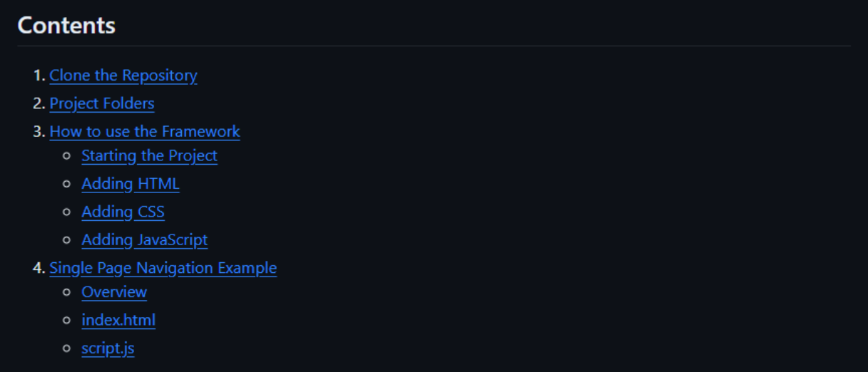Jump to Starting the Project
This screenshot has width=868, height=372.
pos(150,155)
